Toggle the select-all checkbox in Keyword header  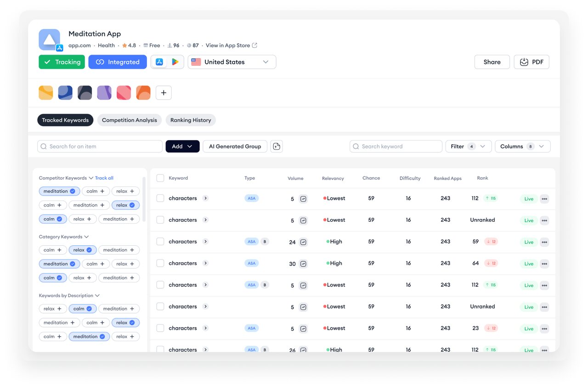coord(160,178)
